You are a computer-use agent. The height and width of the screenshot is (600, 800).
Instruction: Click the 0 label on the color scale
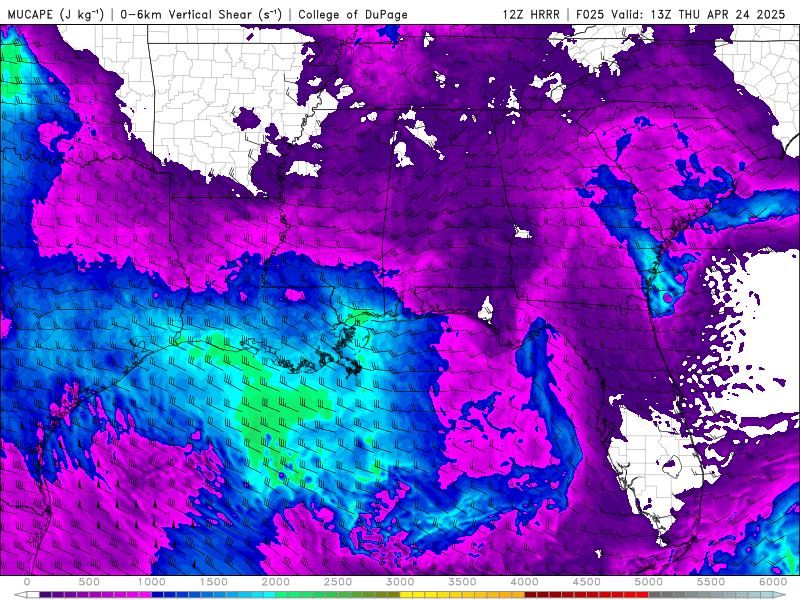coord(27,582)
